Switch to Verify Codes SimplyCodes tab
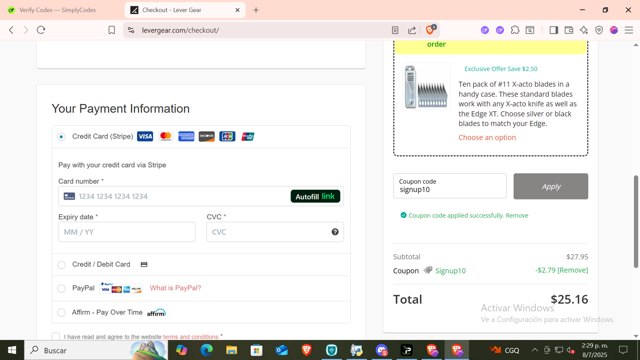This screenshot has height=360, width=640. 57,10
